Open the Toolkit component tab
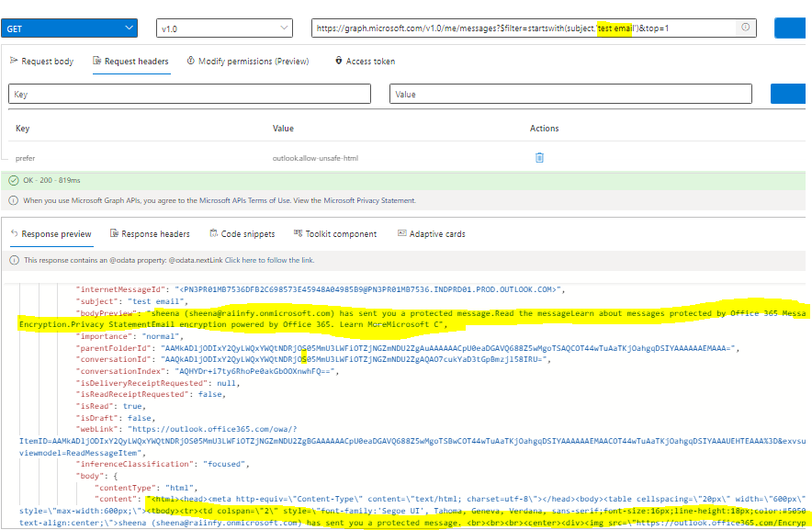Viewport: 812px width, 530px height. coord(335,234)
